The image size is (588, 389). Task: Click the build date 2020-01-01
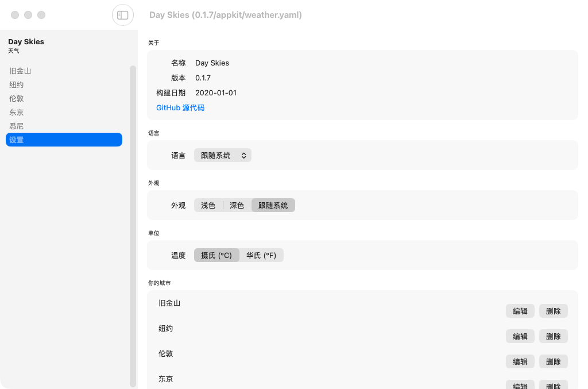coord(216,93)
